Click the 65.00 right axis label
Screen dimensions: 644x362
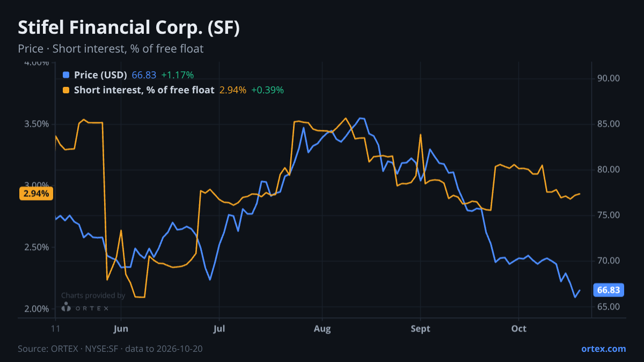click(609, 307)
